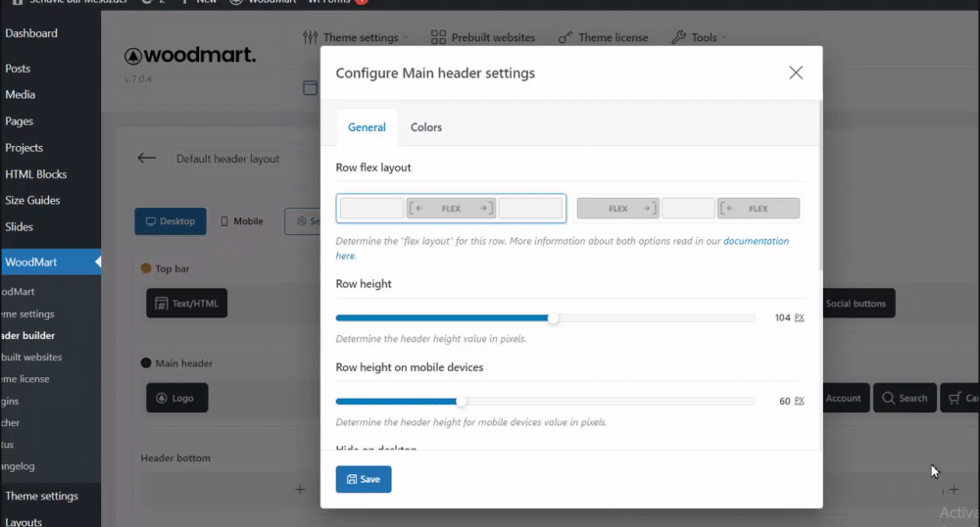Open Slides in the sidebar

(x=19, y=226)
